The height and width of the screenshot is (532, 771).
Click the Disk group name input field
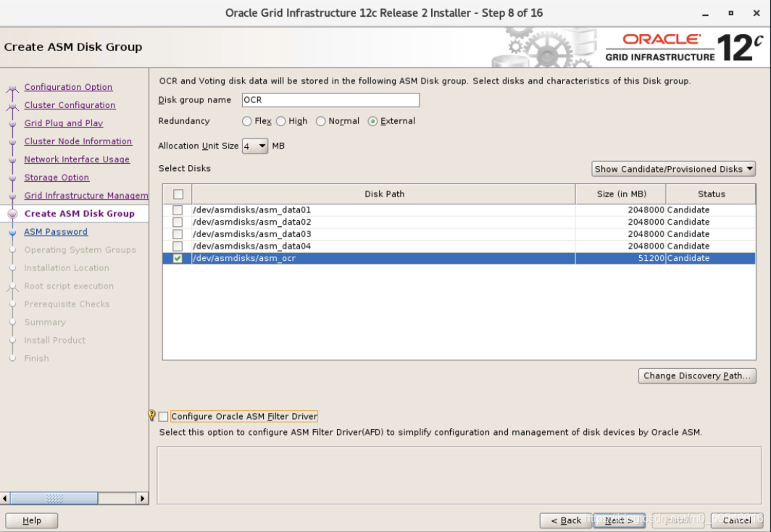click(x=330, y=100)
